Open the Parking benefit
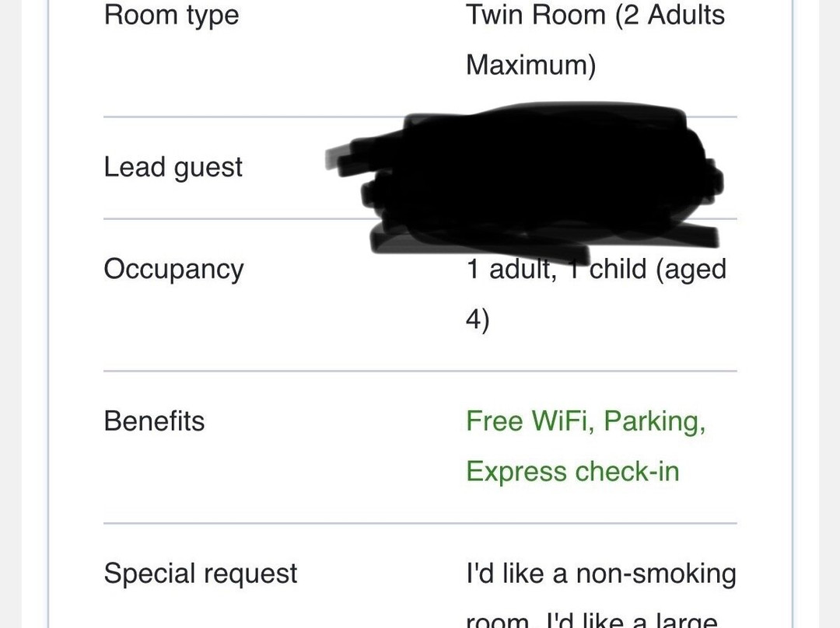The height and width of the screenshot is (628, 840). [654, 421]
